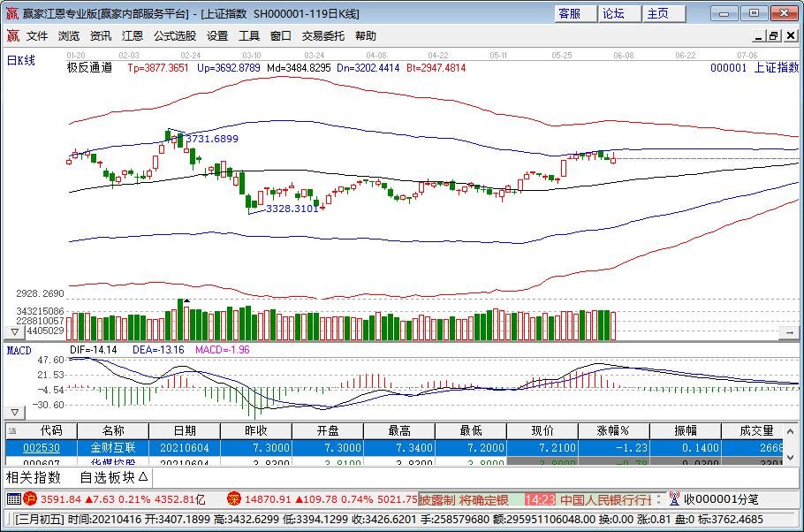Open the 公式选股 menu

point(175,36)
